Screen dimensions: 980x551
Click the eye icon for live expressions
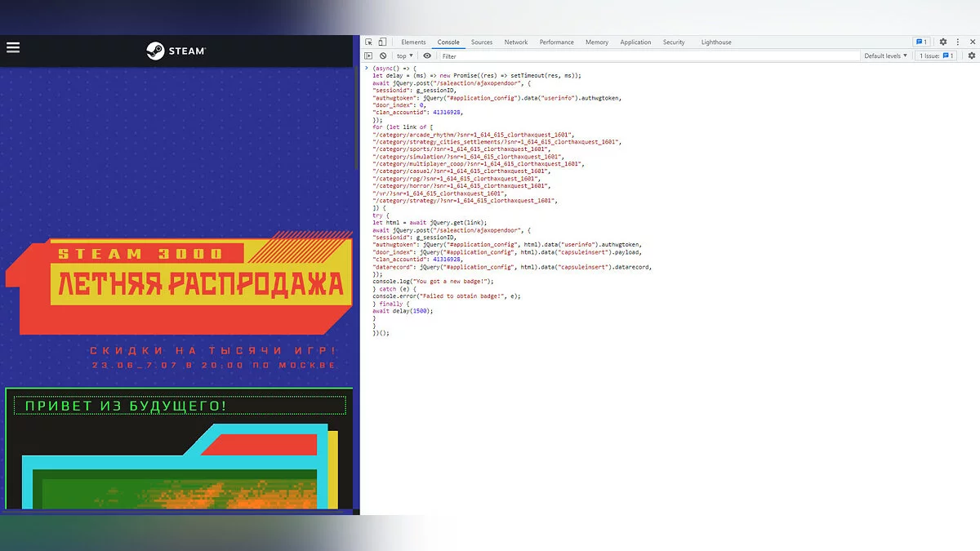pyautogui.click(x=427, y=56)
